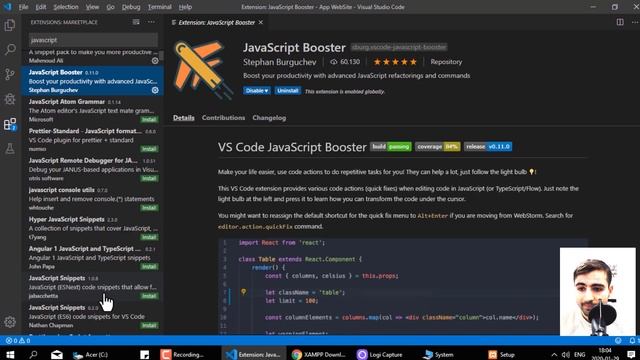Clear extensions search results icon
Viewport: 640px width, 360px height.
pos(136,22)
